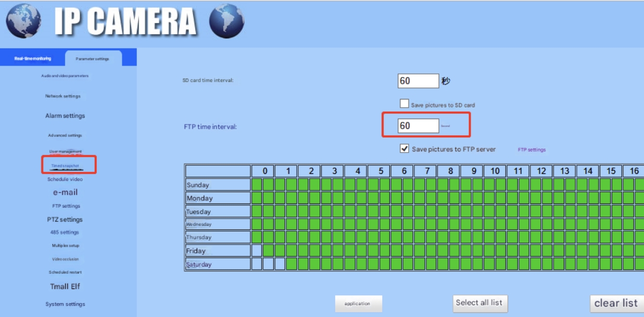Image resolution: width=644 pixels, height=317 pixels.
Task: Toggle Tuesday's first cell under hour 8
Action: (443, 211)
